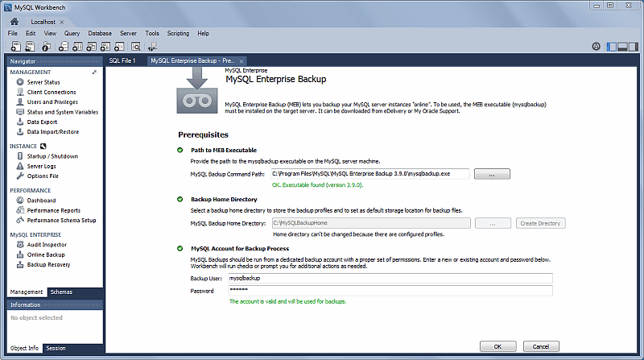Open the View menu
The height and width of the screenshot is (360, 644).
[50, 33]
